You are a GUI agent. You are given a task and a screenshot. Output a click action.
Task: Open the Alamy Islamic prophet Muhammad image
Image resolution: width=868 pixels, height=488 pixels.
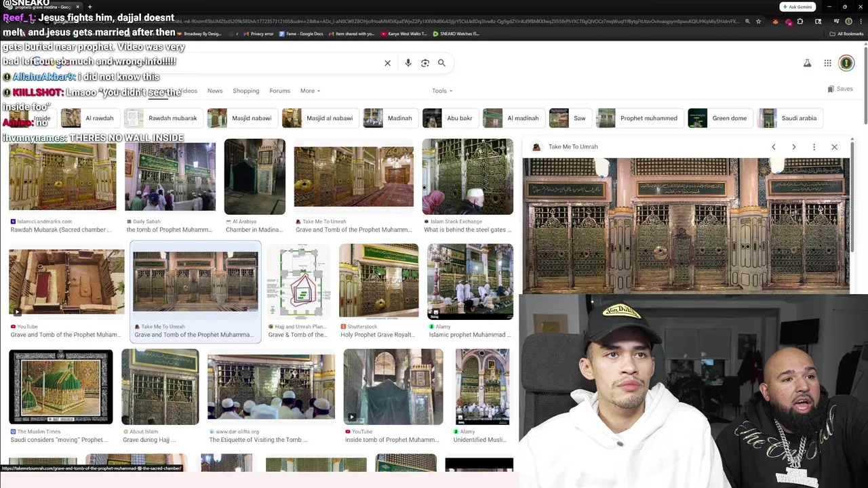pyautogui.click(x=470, y=282)
